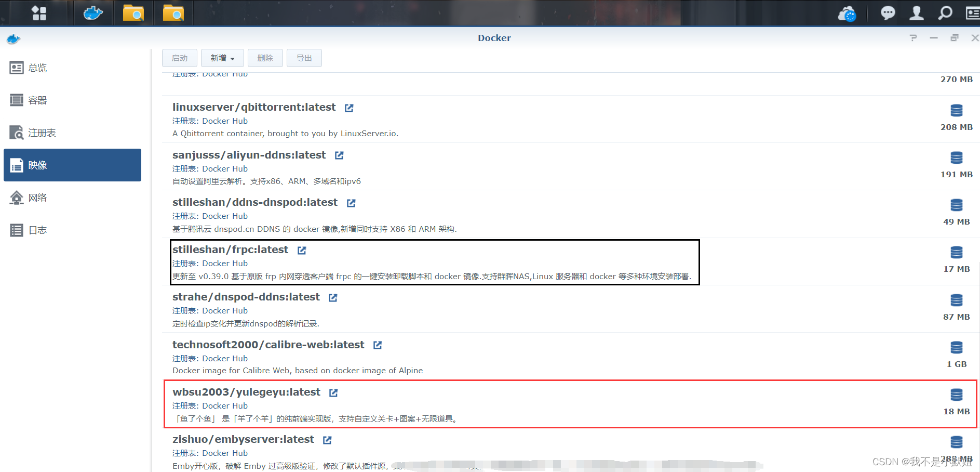
Task: Click the 导出 (Export) button
Action: 304,58
